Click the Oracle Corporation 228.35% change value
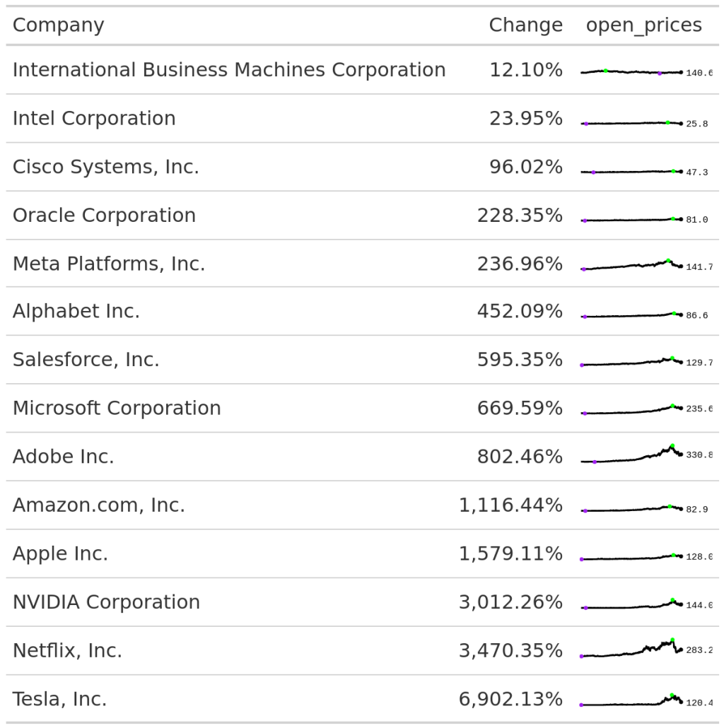 tap(520, 216)
